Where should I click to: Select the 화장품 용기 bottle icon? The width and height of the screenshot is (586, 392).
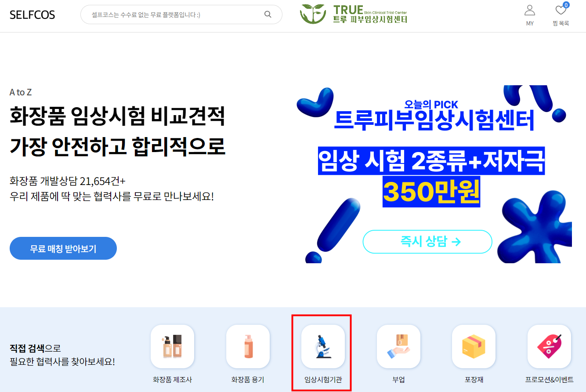tap(248, 346)
